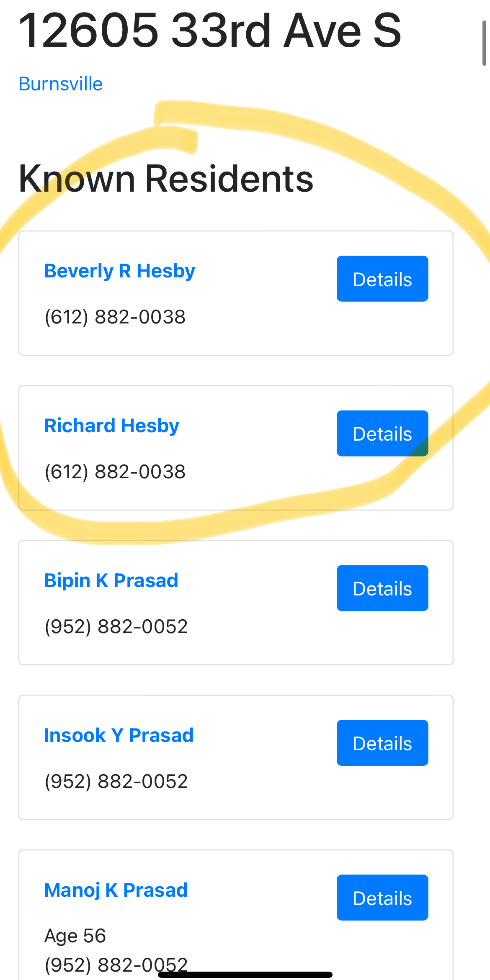Tap the phone number under Insook Y Prasad

(x=116, y=781)
